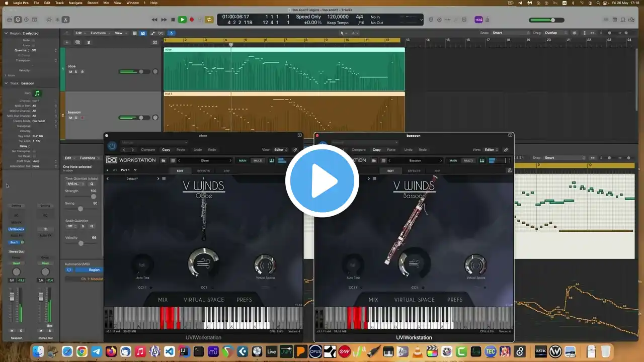Open the Library panel icon
This screenshot has width=644, height=362.
[9, 20]
